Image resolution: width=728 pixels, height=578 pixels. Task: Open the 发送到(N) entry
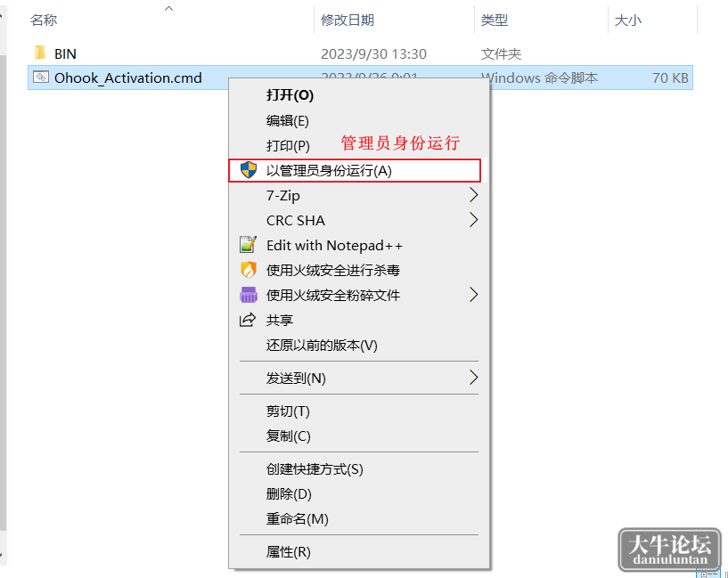tap(359, 379)
